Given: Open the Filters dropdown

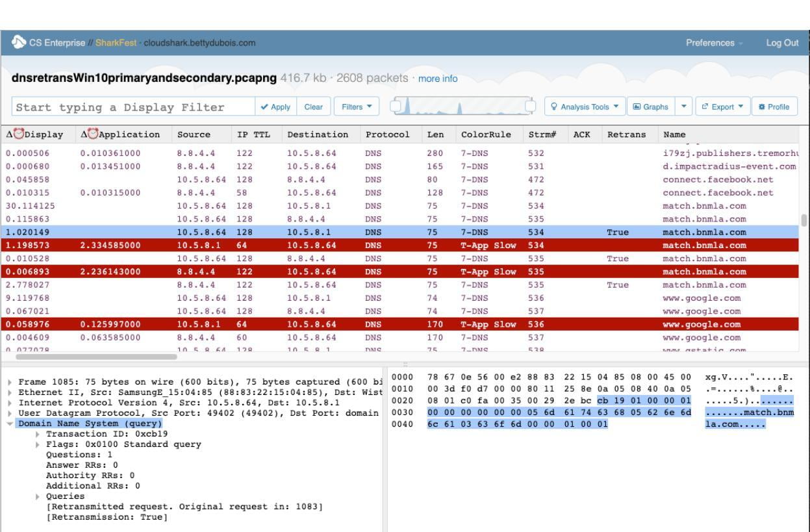Looking at the screenshot, I should pyautogui.click(x=357, y=107).
